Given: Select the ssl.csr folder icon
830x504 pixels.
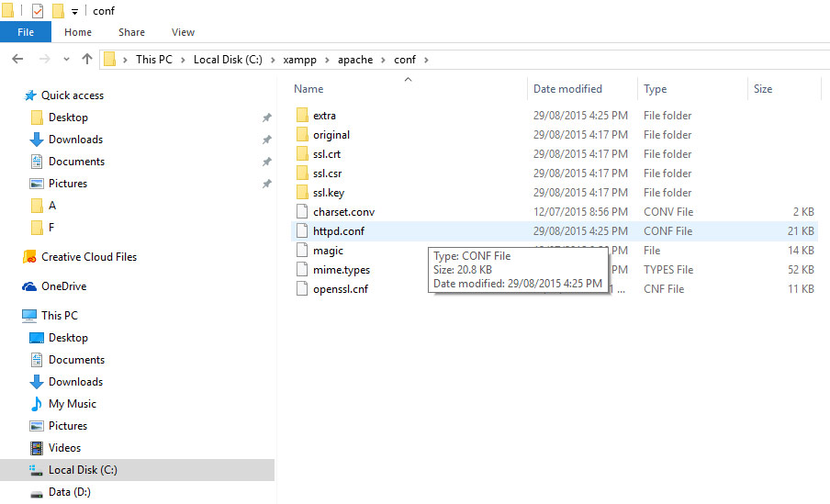Looking at the screenshot, I should [302, 174].
